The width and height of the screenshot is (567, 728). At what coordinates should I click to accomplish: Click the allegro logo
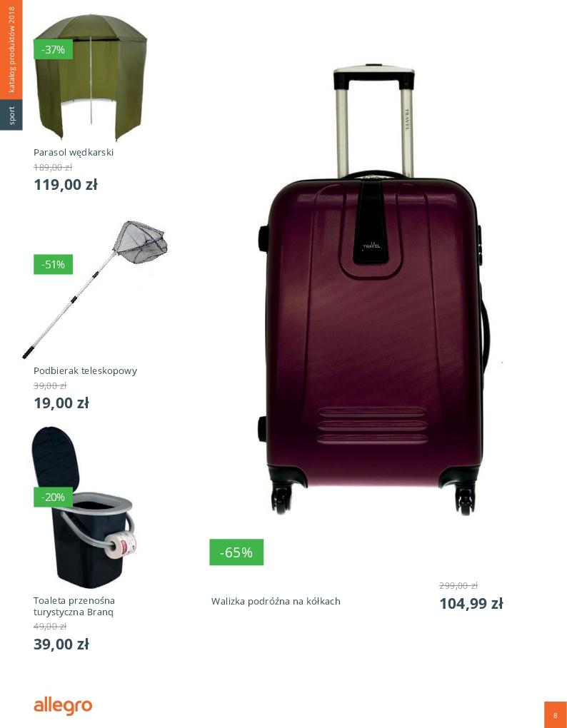tap(63, 706)
